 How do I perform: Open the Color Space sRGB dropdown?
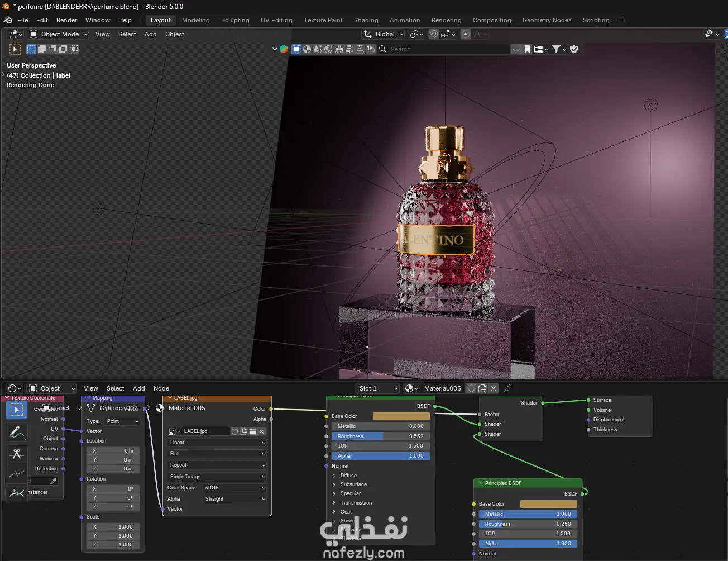(x=234, y=488)
